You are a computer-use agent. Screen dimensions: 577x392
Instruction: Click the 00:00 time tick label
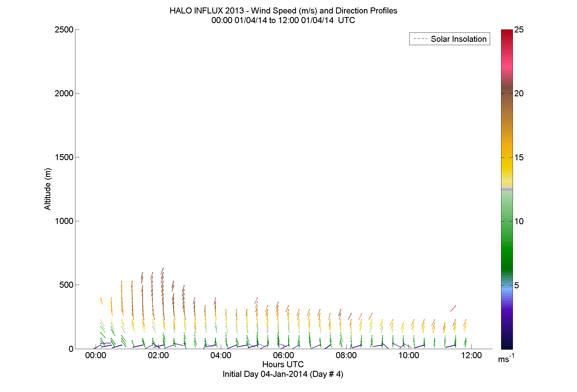[96, 355]
